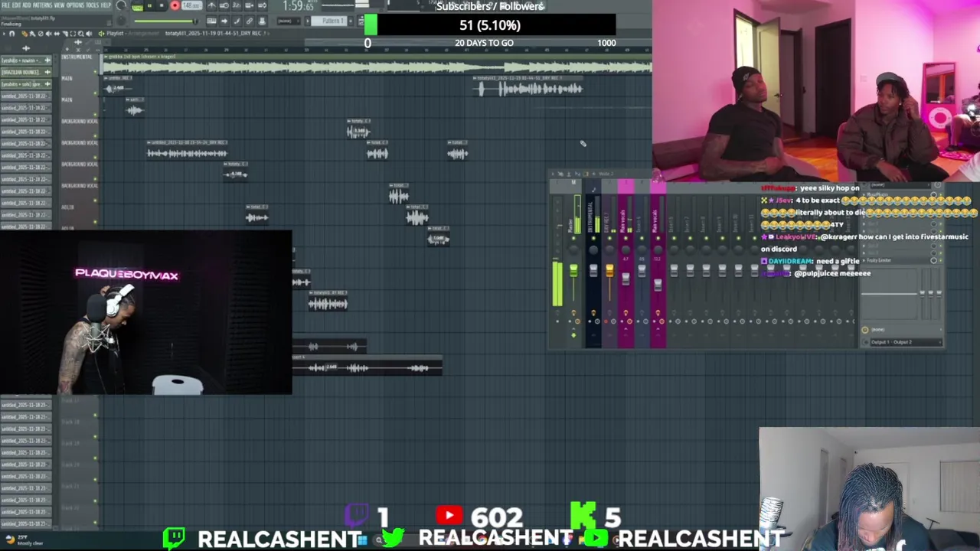Select the playlist Zoom tool
The height and width of the screenshot is (551, 980).
[81, 34]
